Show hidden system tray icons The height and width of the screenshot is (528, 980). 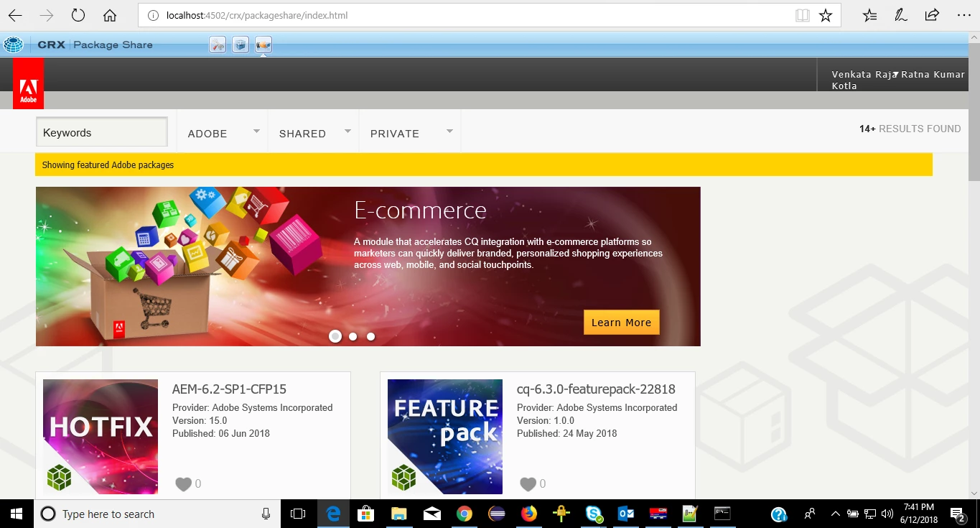point(835,514)
